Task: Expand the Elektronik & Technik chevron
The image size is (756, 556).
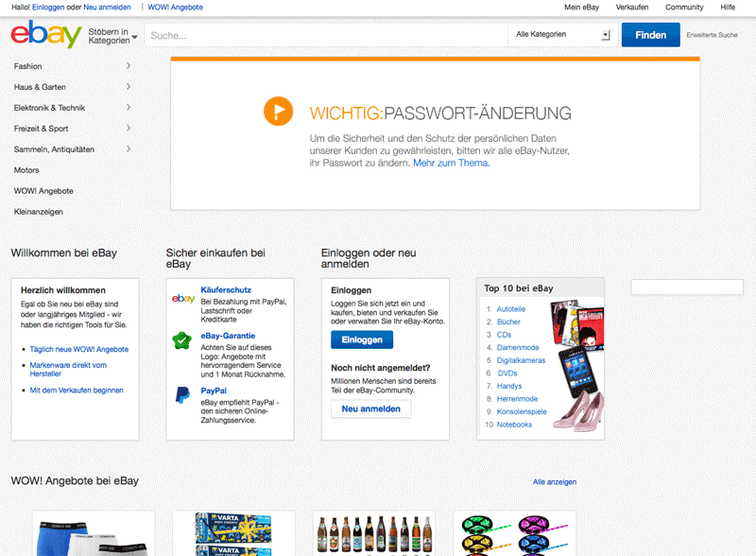Action: pyautogui.click(x=129, y=107)
